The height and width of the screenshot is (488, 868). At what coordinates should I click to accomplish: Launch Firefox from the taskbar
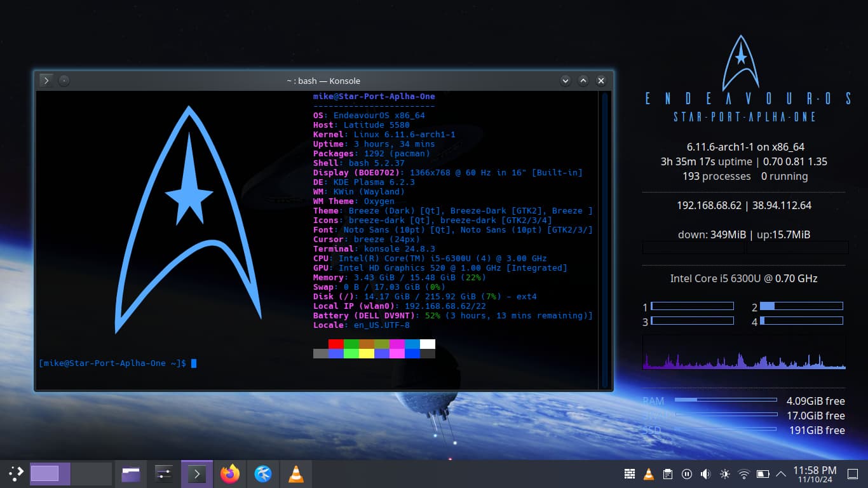coord(230,474)
